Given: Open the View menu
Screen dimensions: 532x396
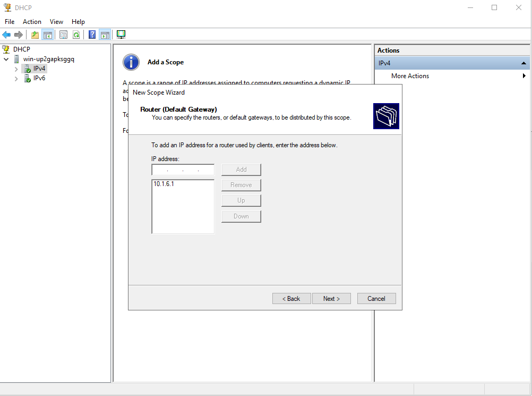Looking at the screenshot, I should pos(56,22).
